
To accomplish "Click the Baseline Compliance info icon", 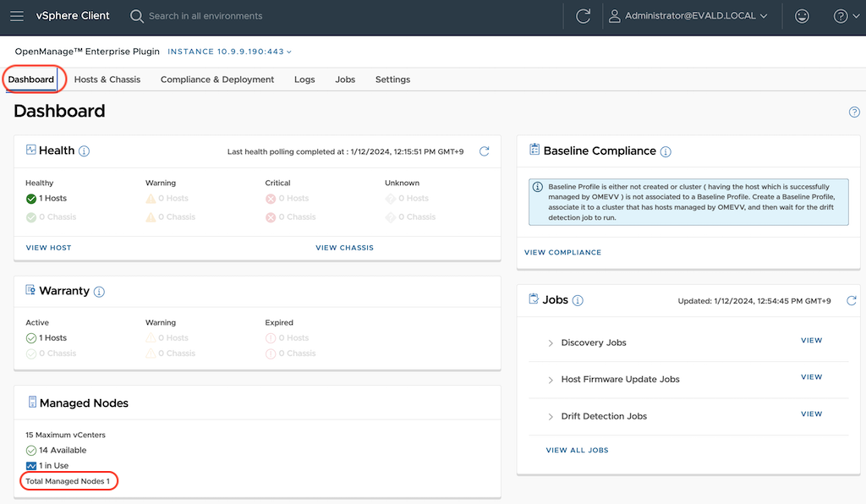I will 666,152.
